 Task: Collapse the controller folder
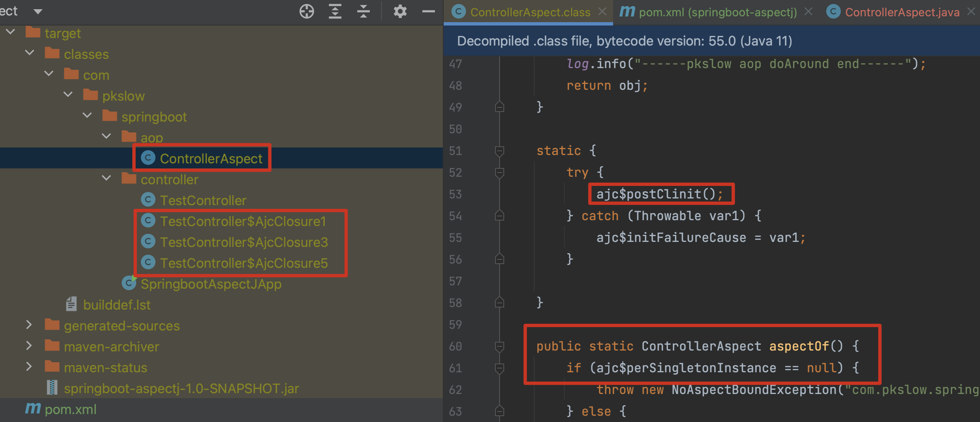(106, 178)
